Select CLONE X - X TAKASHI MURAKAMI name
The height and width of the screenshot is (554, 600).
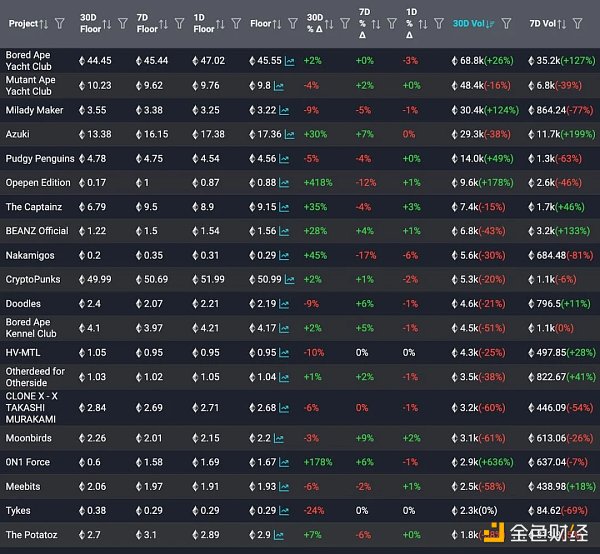click(x=31, y=408)
